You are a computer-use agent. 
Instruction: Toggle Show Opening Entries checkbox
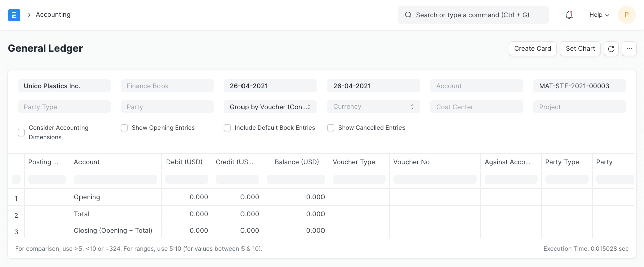[124, 128]
